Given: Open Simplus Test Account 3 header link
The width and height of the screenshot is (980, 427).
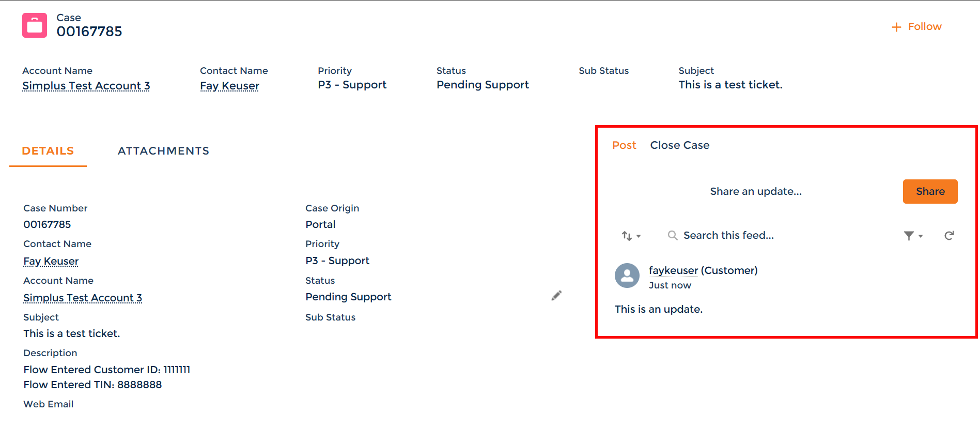Looking at the screenshot, I should click(86, 86).
